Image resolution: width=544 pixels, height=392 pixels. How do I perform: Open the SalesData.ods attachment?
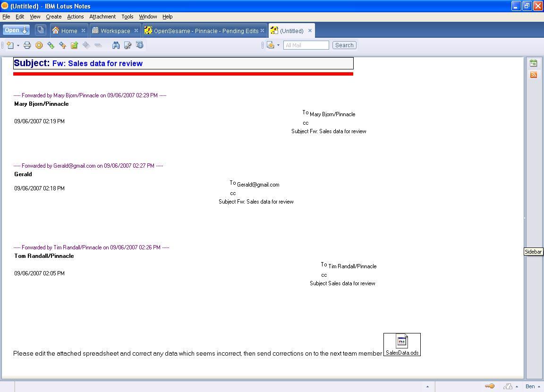[x=402, y=344]
